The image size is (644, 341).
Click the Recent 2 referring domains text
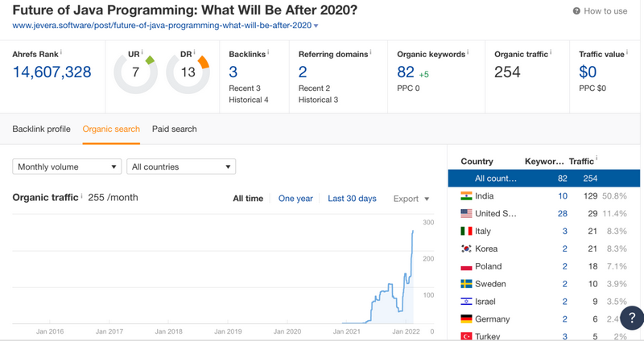314,88
